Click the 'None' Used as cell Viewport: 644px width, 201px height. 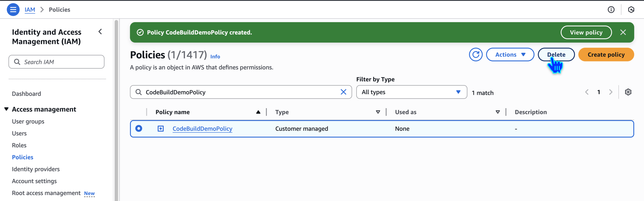click(x=402, y=129)
